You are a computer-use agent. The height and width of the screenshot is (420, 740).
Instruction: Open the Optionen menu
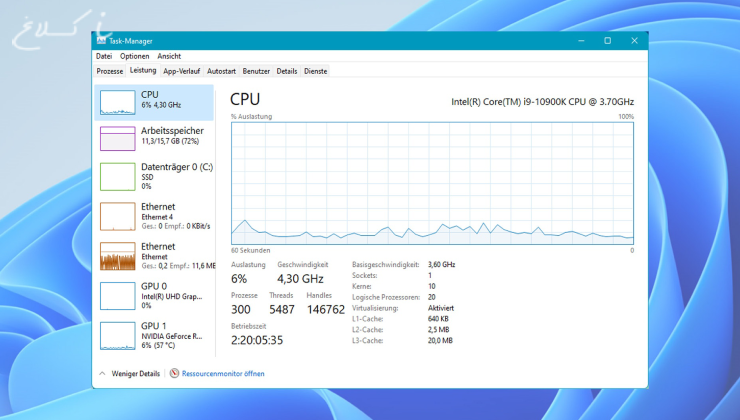point(135,56)
